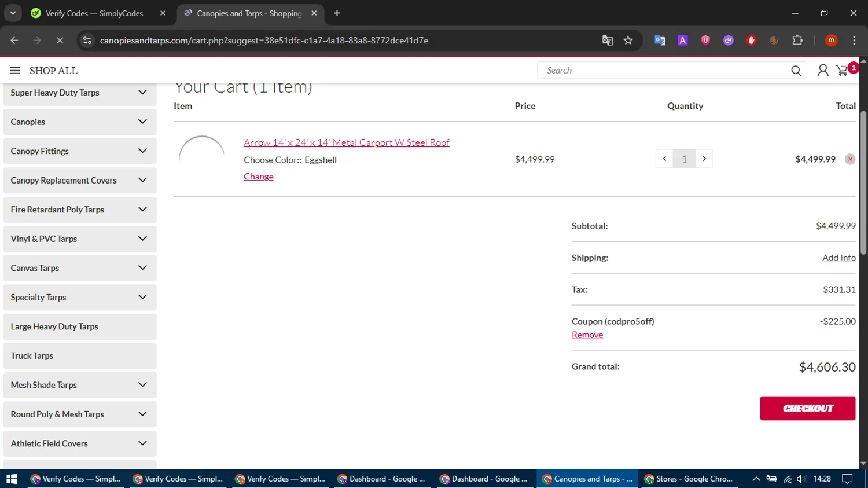
Task: Click the purple A extension icon
Action: click(x=683, y=41)
